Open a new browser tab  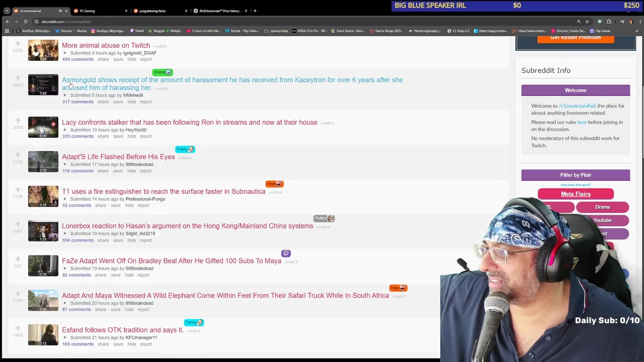(x=255, y=11)
